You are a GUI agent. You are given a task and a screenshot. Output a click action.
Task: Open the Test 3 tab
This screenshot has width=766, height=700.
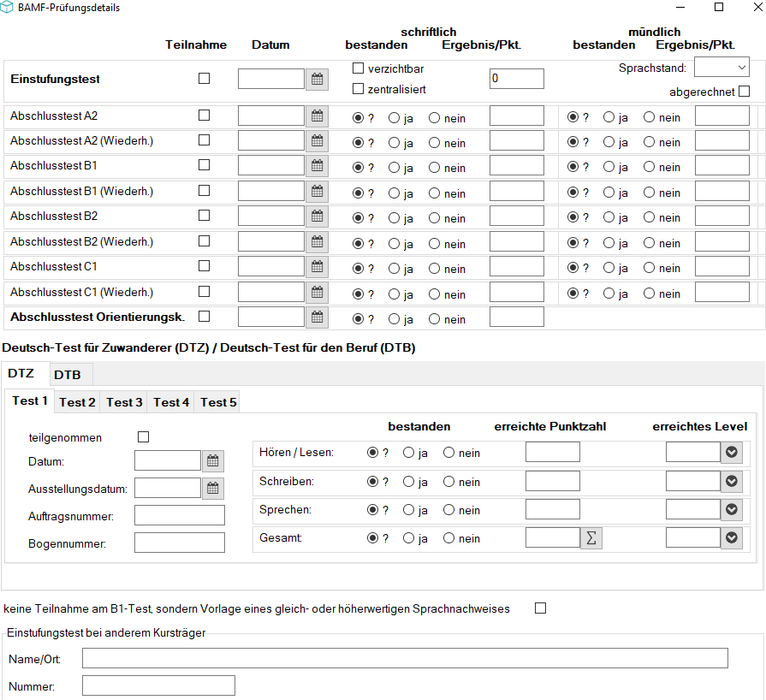coord(124,402)
